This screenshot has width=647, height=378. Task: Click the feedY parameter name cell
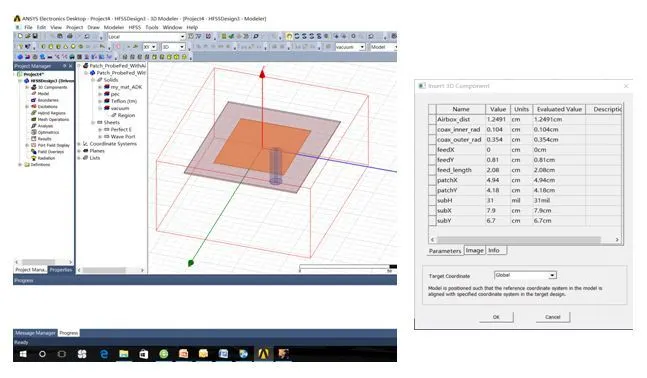pyautogui.click(x=460, y=160)
